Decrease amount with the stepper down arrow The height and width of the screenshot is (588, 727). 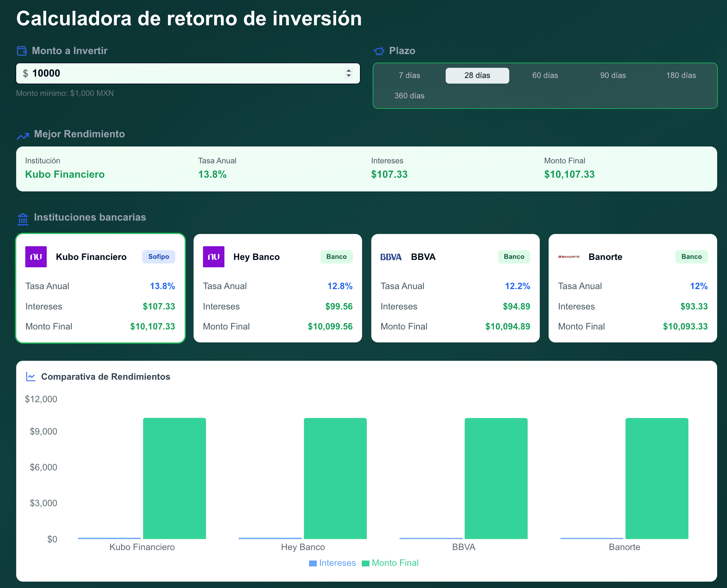tap(349, 76)
